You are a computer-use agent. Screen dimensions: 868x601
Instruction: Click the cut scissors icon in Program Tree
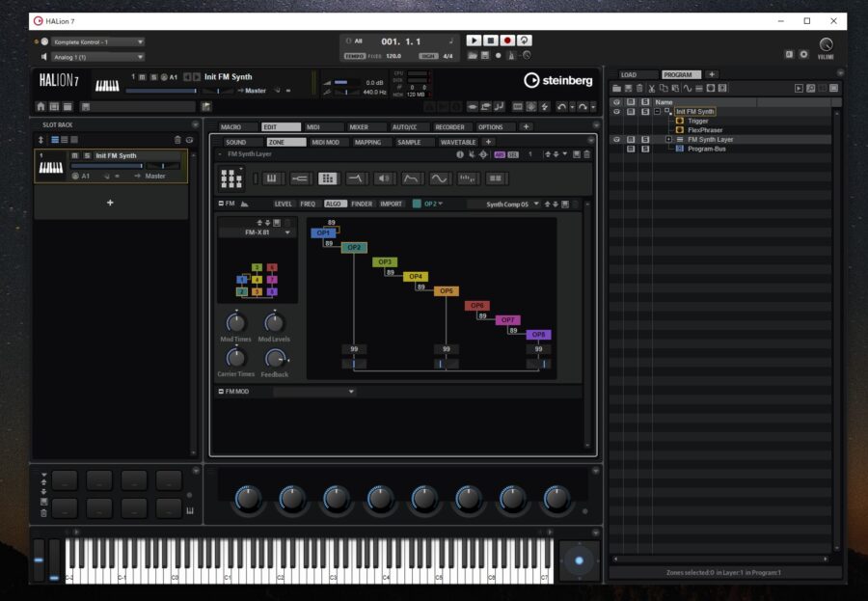click(x=652, y=89)
